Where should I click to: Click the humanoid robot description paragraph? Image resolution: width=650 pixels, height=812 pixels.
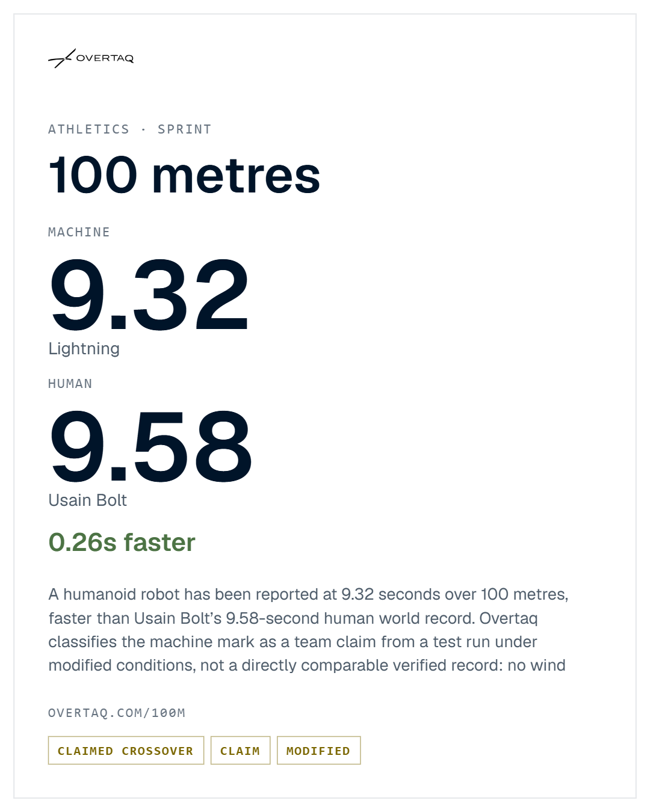(x=308, y=630)
